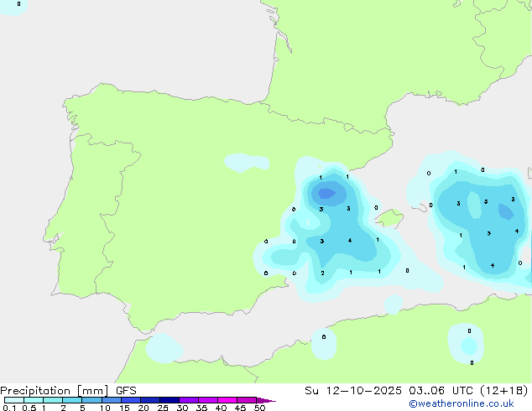Click the '0.5' legend scale label
The width and height of the screenshot is (532, 411).
coord(29,408)
